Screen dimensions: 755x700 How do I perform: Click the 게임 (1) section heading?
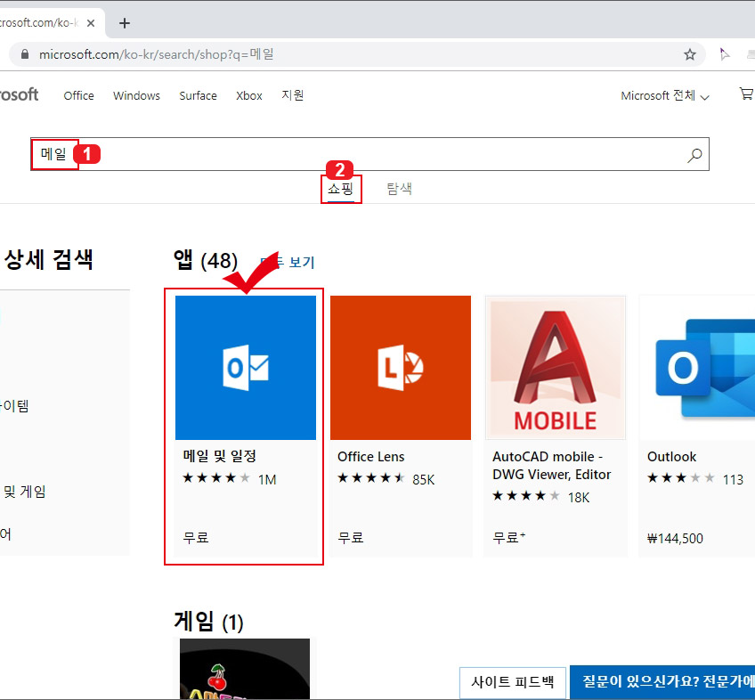pyautogui.click(x=208, y=621)
